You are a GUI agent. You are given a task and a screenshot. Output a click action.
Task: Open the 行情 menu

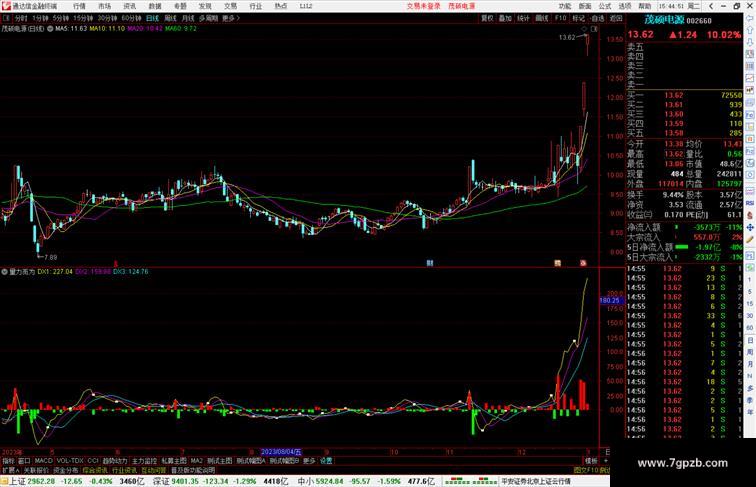[79, 6]
